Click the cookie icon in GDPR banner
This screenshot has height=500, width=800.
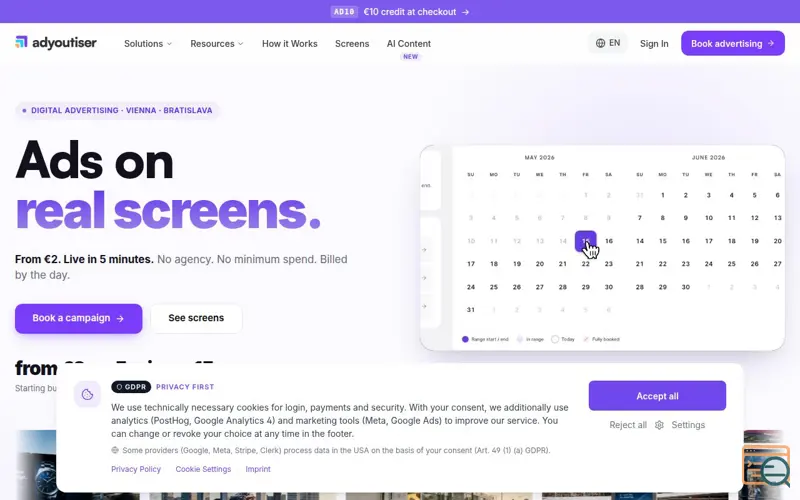click(87, 394)
